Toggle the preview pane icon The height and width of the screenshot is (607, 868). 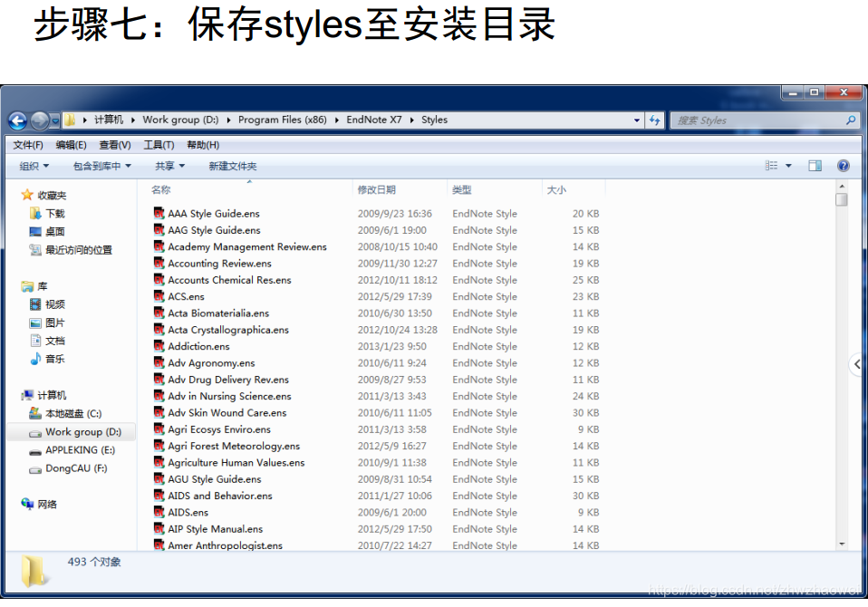815,166
